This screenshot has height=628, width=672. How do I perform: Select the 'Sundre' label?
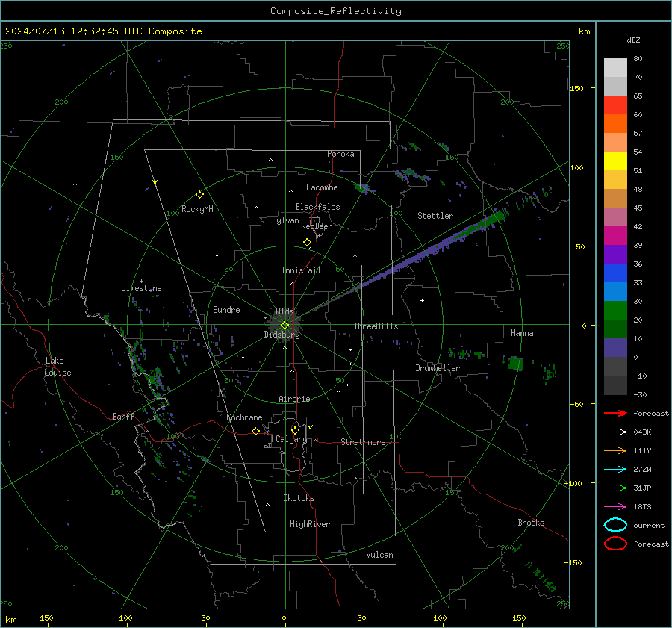pyautogui.click(x=226, y=309)
